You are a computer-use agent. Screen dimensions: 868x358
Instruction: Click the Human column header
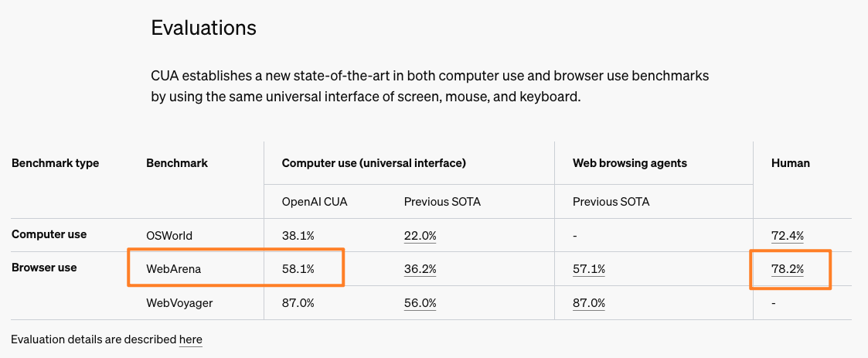(791, 163)
